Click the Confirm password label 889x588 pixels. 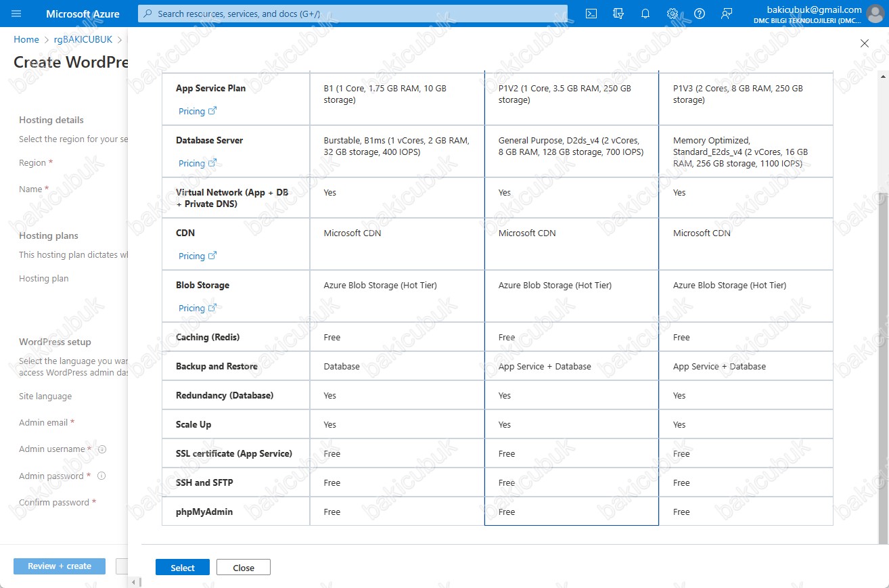coord(54,503)
